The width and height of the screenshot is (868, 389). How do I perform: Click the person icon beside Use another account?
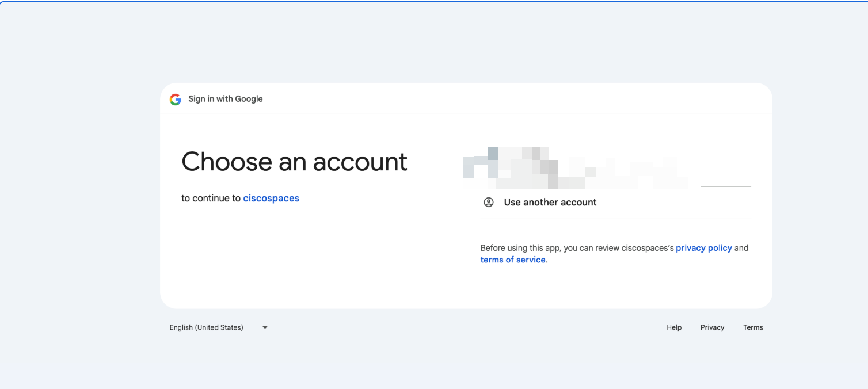click(489, 202)
